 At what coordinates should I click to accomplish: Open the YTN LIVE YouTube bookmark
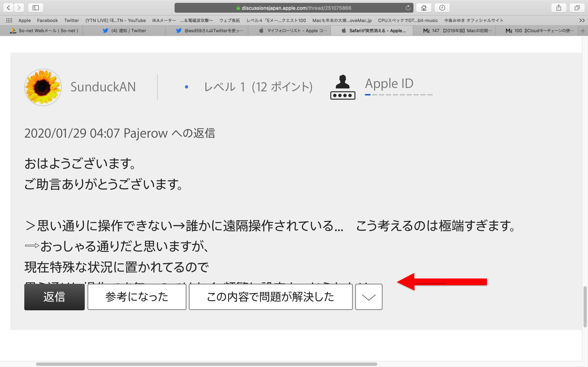click(115, 20)
